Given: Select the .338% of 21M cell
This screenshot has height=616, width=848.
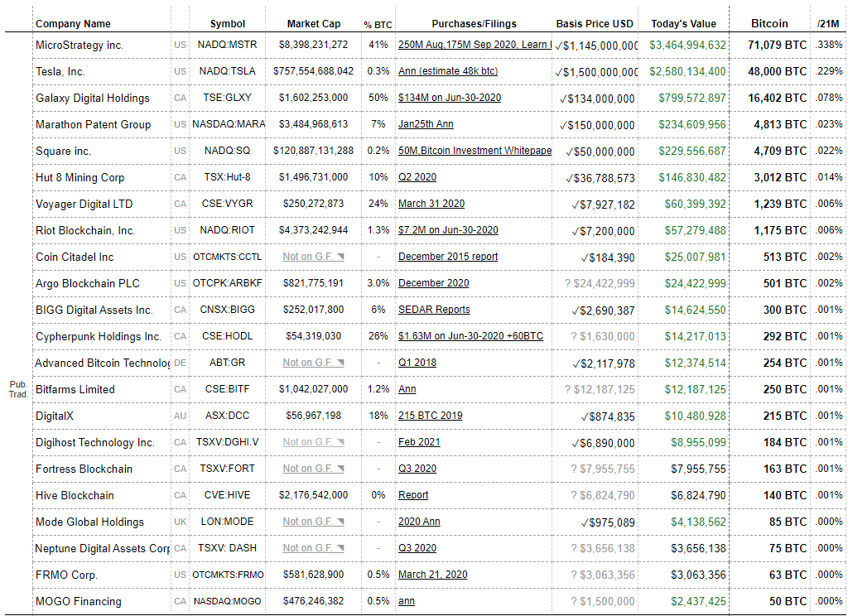Looking at the screenshot, I should [828, 45].
